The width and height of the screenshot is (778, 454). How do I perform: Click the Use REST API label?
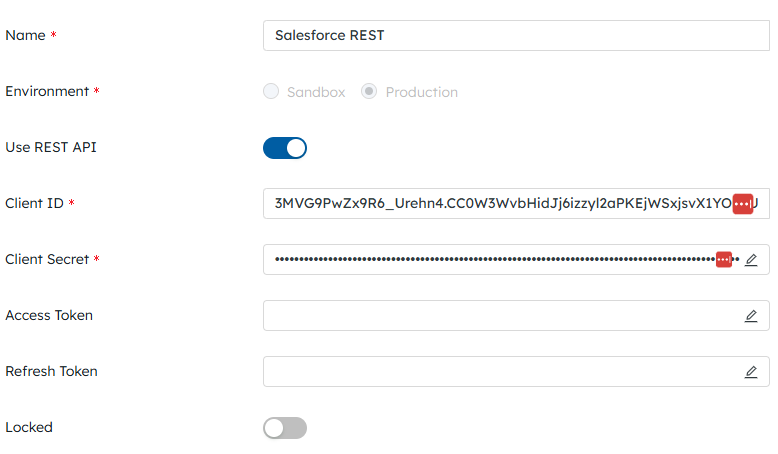pyautogui.click(x=51, y=147)
